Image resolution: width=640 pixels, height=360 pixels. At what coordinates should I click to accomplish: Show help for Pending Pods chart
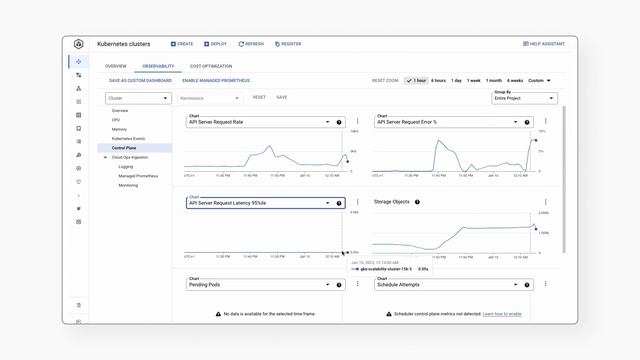pos(339,285)
